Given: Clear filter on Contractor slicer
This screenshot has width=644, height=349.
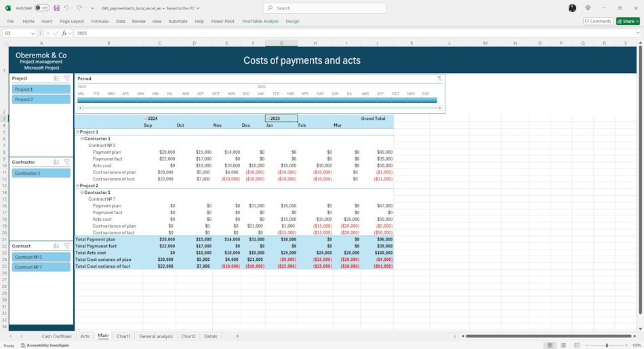Looking at the screenshot, I should pyautogui.click(x=66, y=162).
